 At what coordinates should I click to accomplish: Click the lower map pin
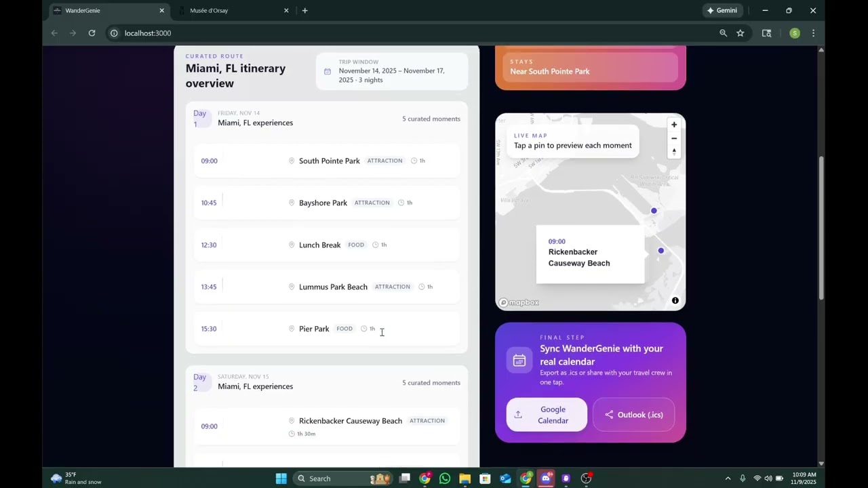660,251
